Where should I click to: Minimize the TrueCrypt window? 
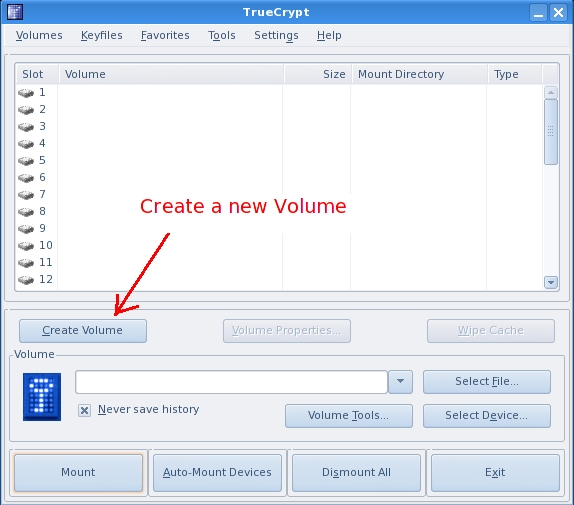(538, 12)
